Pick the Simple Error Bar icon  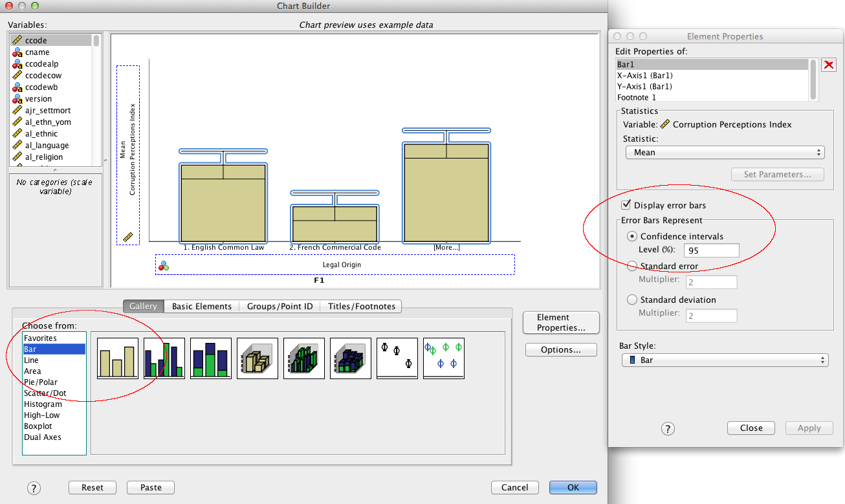tap(397, 358)
